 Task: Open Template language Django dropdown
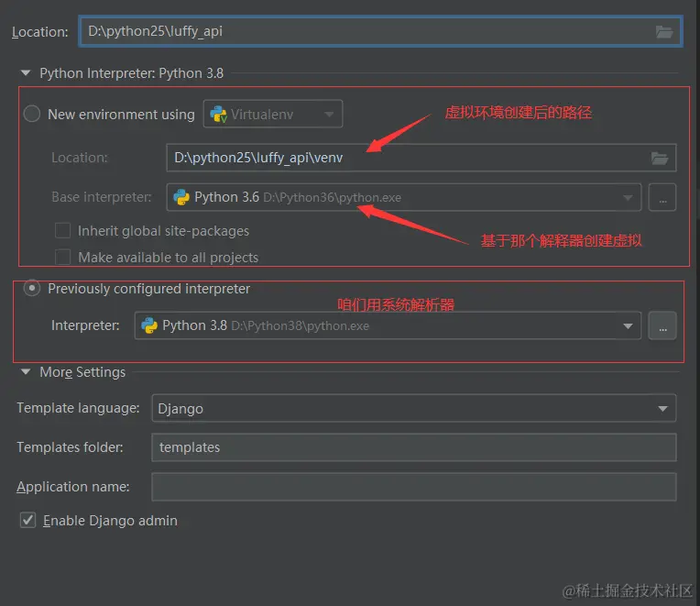pyautogui.click(x=414, y=408)
